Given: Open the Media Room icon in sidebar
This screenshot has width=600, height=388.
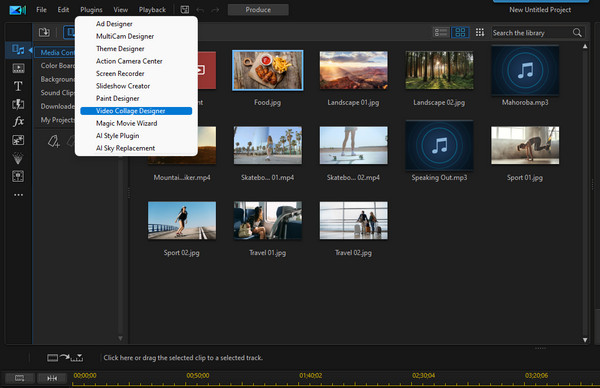Looking at the screenshot, I should [x=18, y=50].
